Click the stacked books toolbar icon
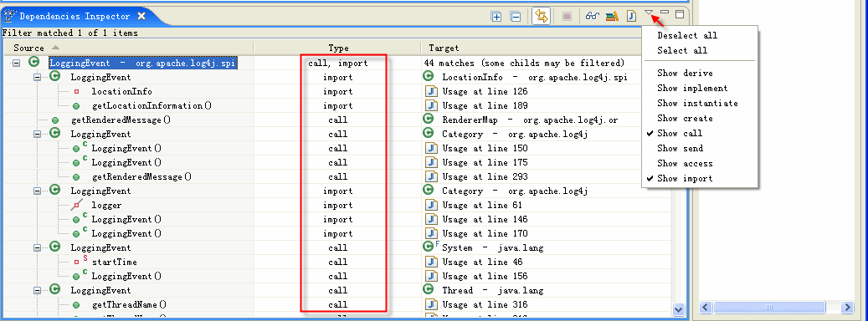This screenshot has width=868, height=321. coord(612,17)
